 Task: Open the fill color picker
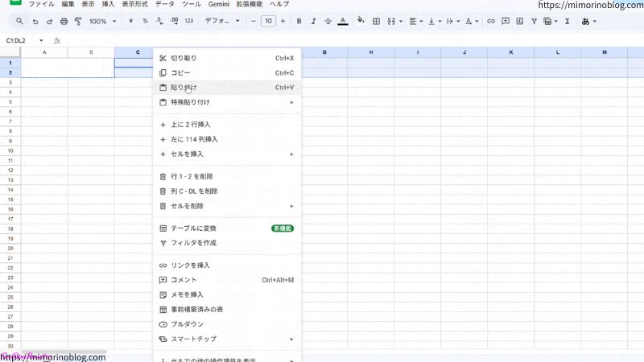click(x=361, y=21)
